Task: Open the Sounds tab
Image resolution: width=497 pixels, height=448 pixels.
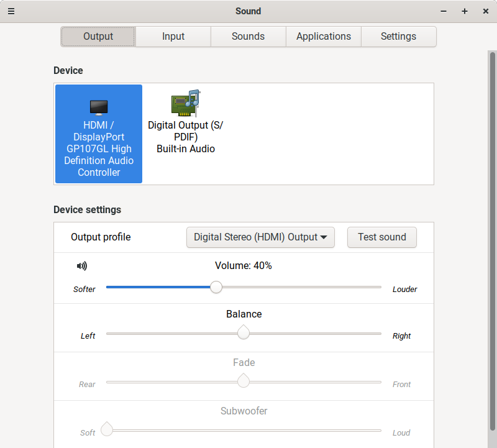Action: coord(248,37)
